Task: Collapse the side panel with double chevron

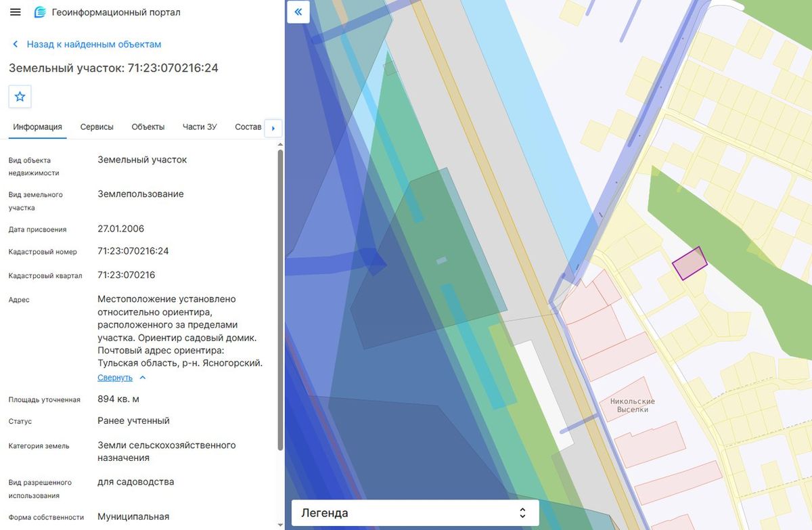Action: [x=298, y=12]
